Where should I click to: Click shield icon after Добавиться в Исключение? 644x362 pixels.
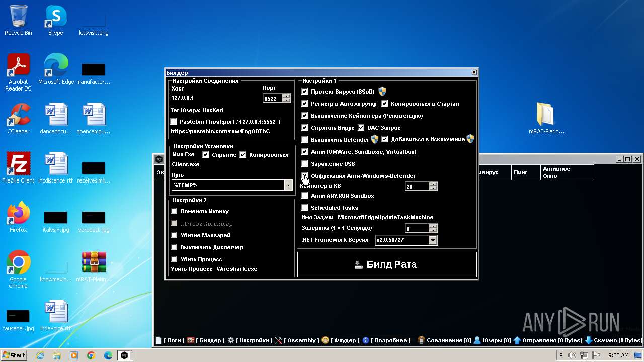coord(470,139)
